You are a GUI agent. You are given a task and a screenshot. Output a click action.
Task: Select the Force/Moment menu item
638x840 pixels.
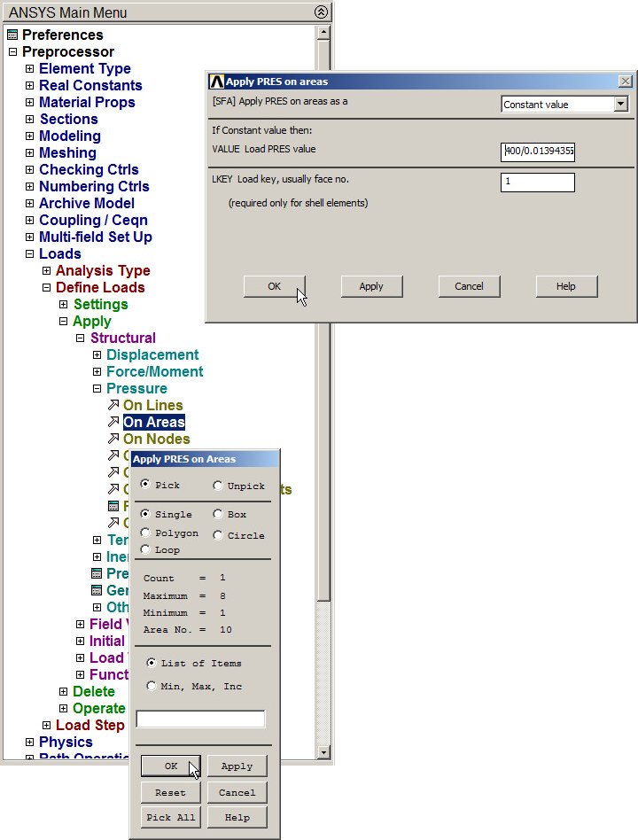[x=154, y=372]
